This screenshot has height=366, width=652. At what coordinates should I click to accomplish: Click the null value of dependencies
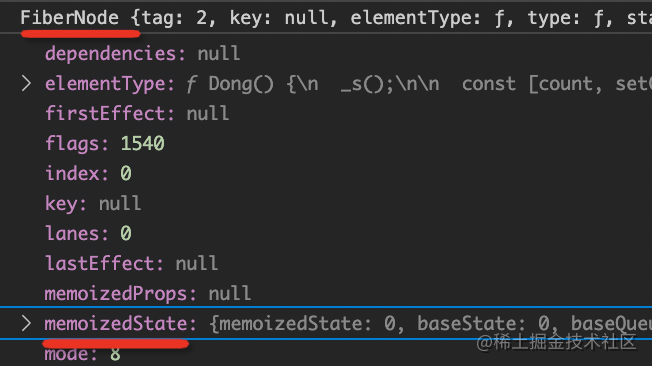click(219, 54)
